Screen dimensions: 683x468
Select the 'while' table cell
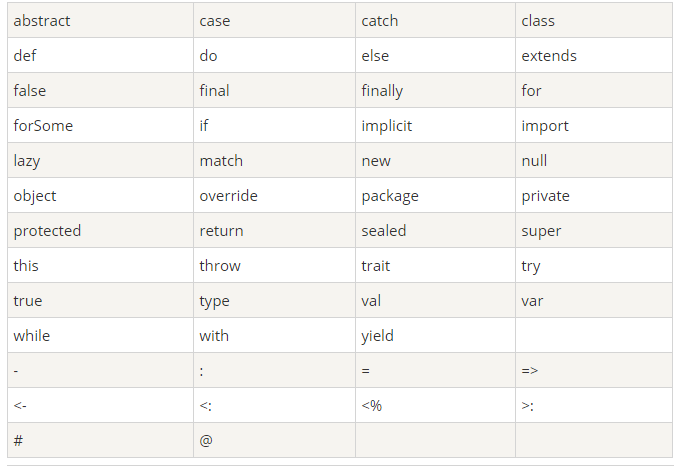(x=100, y=336)
